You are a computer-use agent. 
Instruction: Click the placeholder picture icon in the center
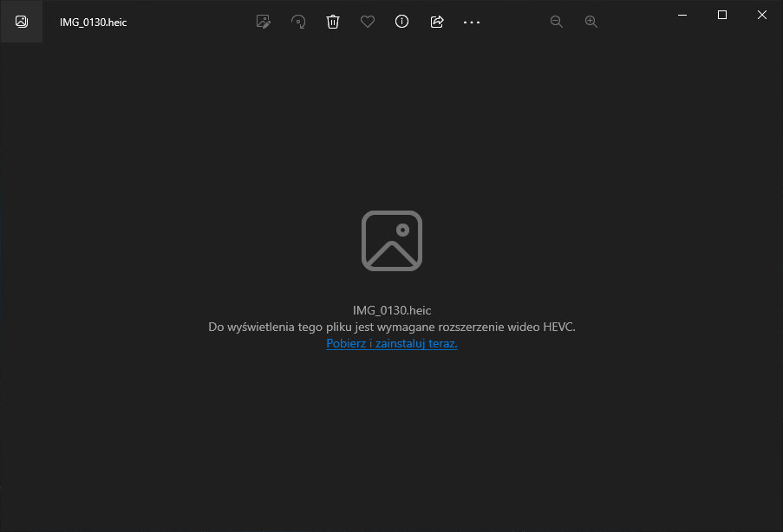[392, 241]
